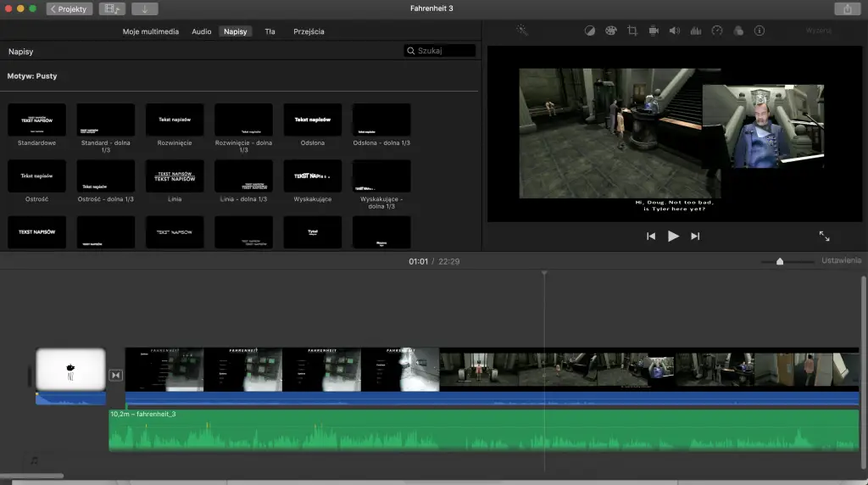
Task: Click the share export icon
Action: point(848,8)
